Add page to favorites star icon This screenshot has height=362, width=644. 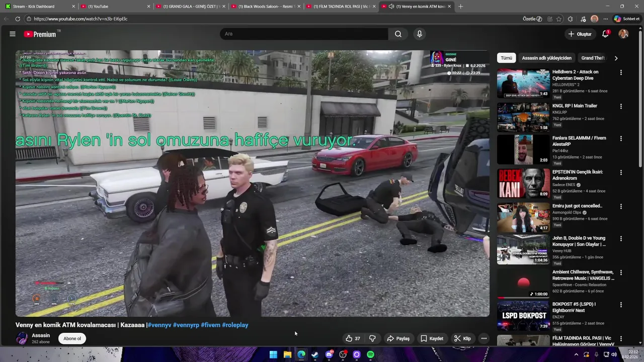click(559, 19)
